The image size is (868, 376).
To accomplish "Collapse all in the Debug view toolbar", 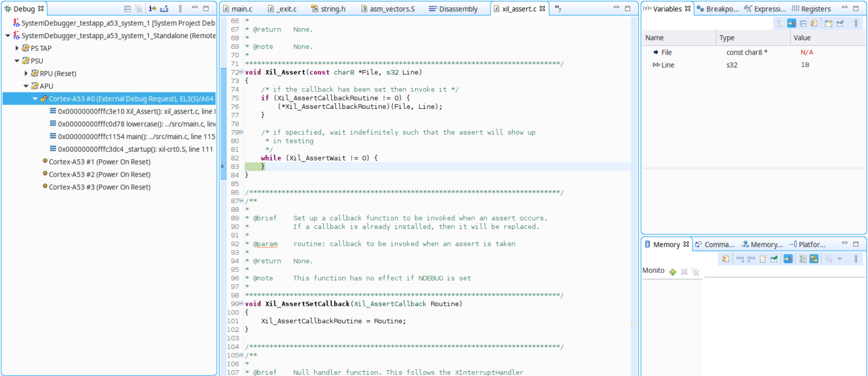I will (x=127, y=8).
